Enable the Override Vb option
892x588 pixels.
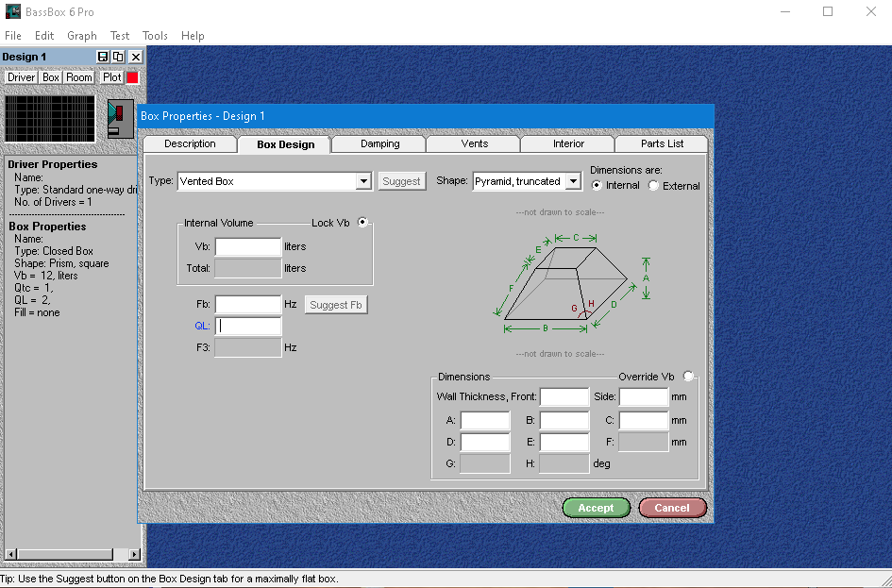pyautogui.click(x=688, y=377)
